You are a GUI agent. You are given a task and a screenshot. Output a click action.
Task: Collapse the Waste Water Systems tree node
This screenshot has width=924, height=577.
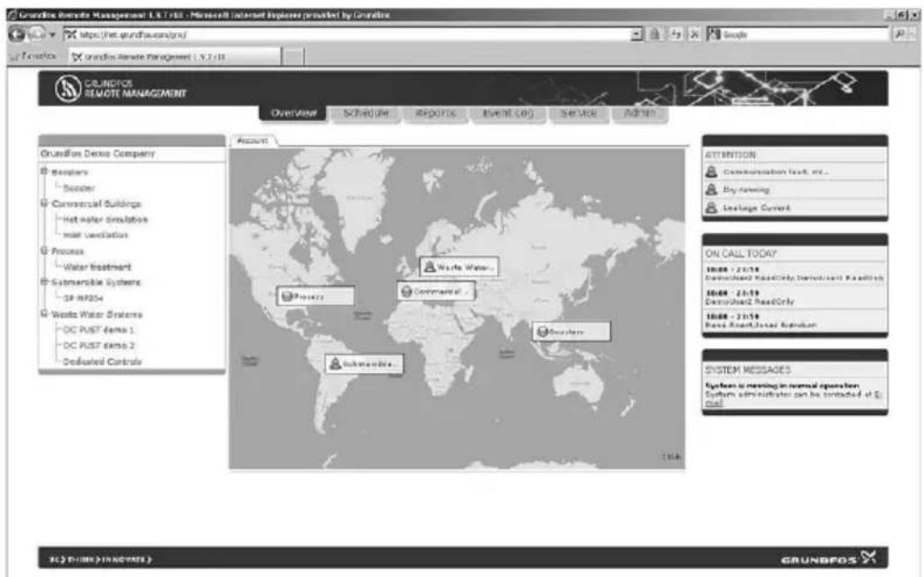point(44,313)
